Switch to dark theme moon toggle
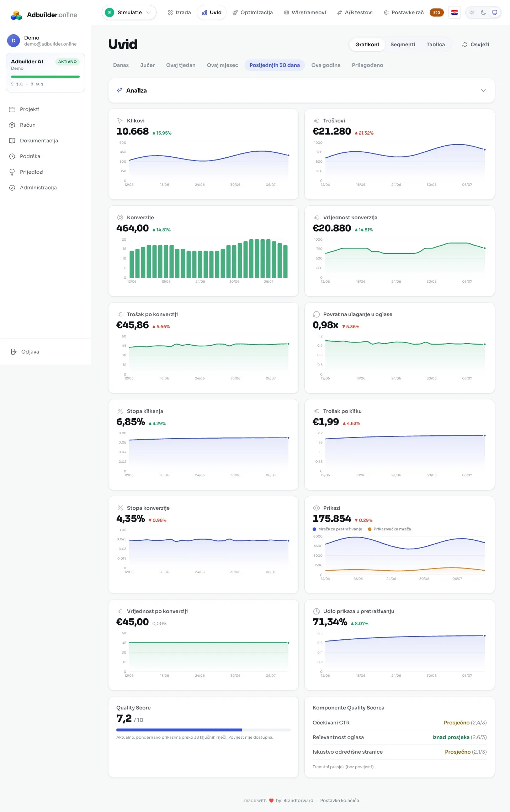 pos(483,12)
